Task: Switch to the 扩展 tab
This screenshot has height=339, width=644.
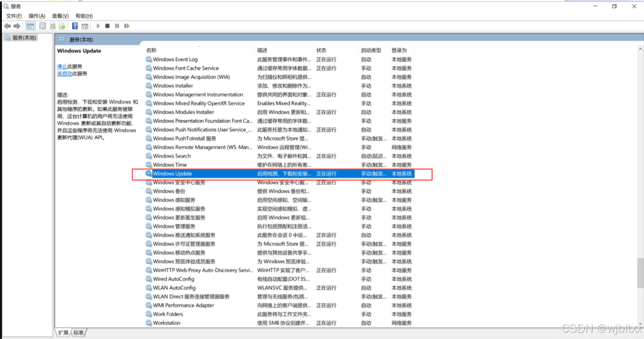Action: [x=64, y=332]
